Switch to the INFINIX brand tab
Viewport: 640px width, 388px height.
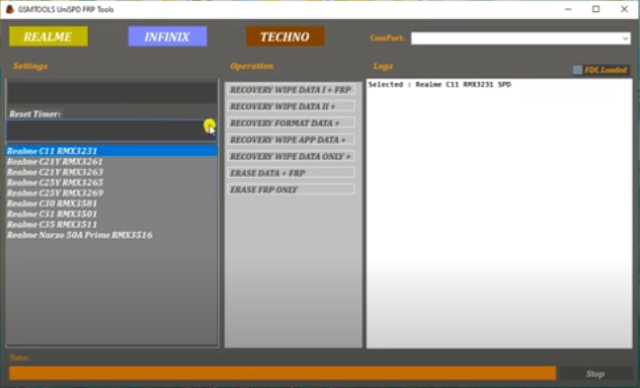point(167,37)
